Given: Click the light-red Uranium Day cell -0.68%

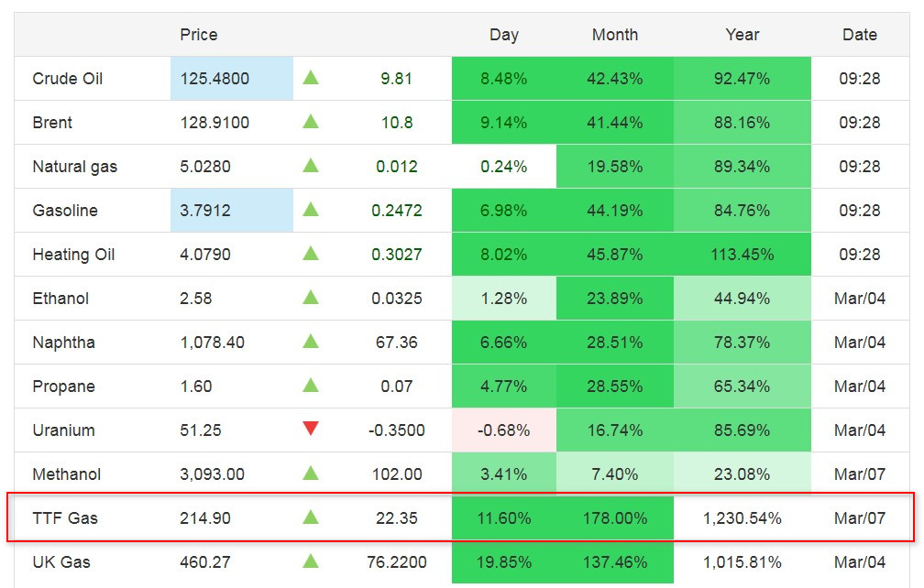Looking at the screenshot, I should (503, 430).
